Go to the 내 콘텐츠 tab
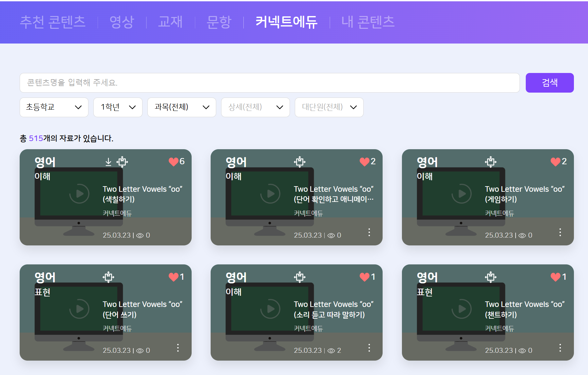The width and height of the screenshot is (588, 375). pyautogui.click(x=368, y=22)
